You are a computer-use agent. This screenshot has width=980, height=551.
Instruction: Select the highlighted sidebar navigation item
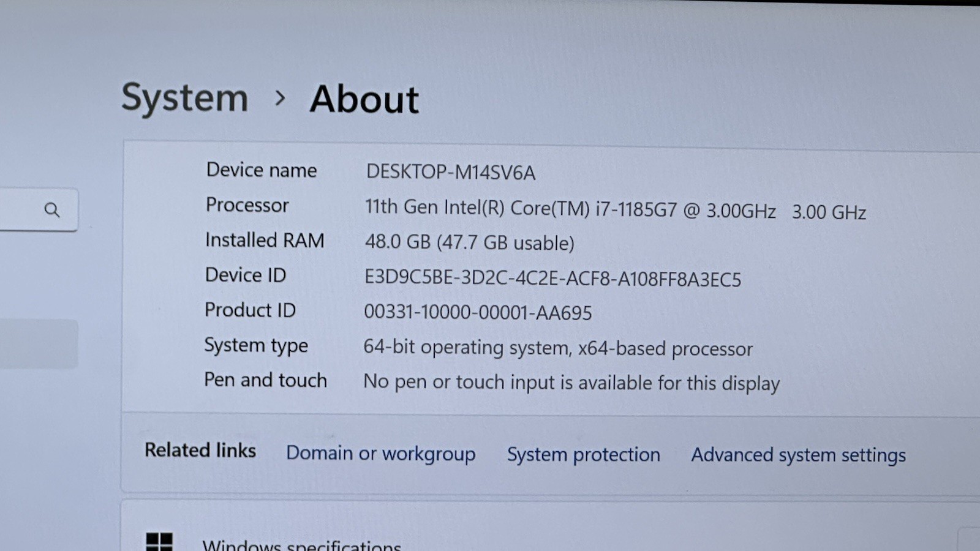point(39,344)
